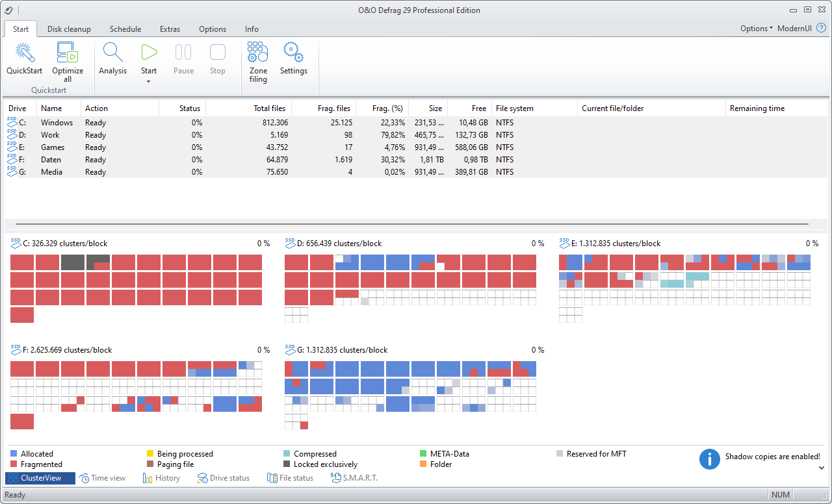
Task: Select the ClusterView tab
Action: click(x=40, y=478)
